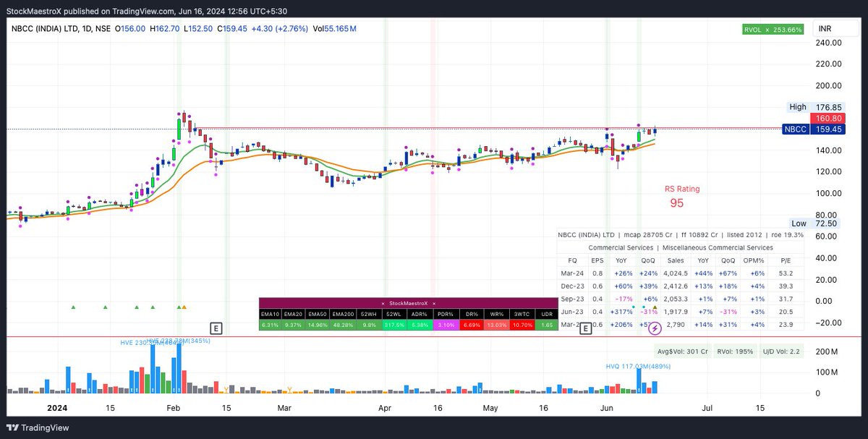868x439 pixels.
Task: Click the U/D Vol: 2.2 box
Action: click(x=783, y=351)
